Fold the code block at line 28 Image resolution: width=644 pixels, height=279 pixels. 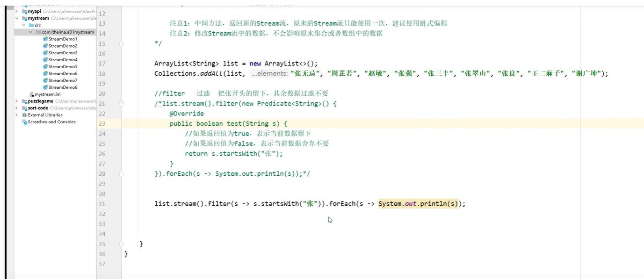(x=121, y=173)
